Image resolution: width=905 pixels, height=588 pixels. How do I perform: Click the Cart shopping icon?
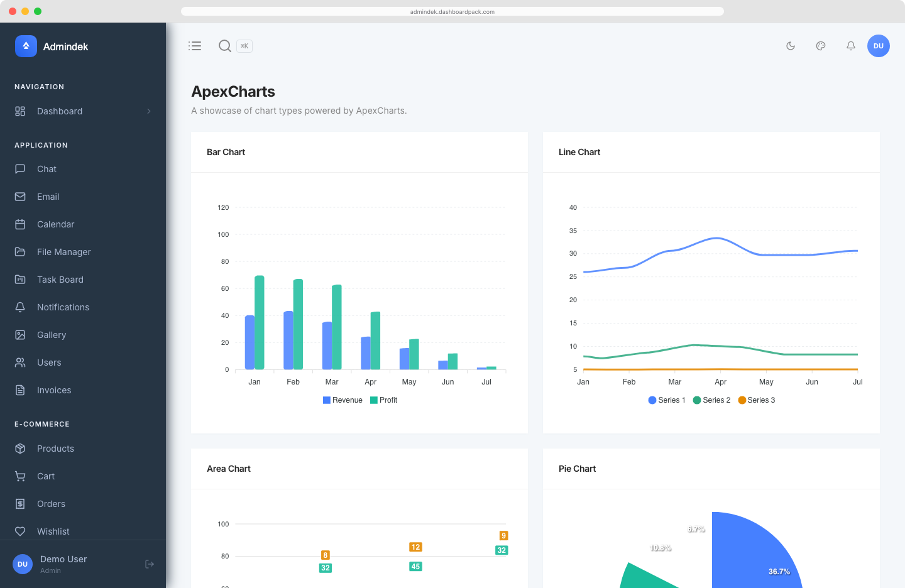pos(20,476)
